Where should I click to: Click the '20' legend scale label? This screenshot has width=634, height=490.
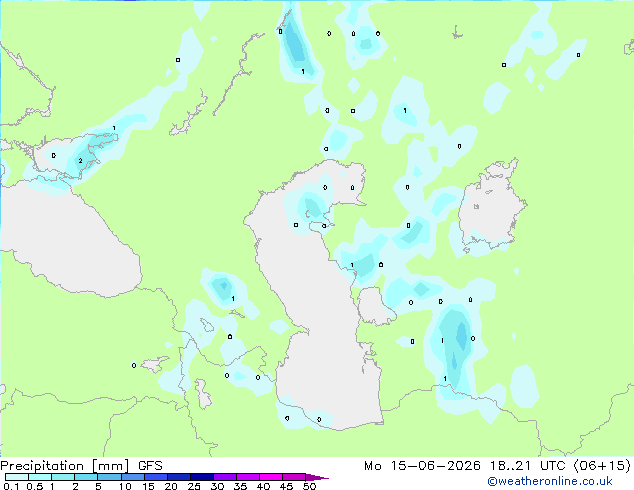pyautogui.click(x=171, y=486)
